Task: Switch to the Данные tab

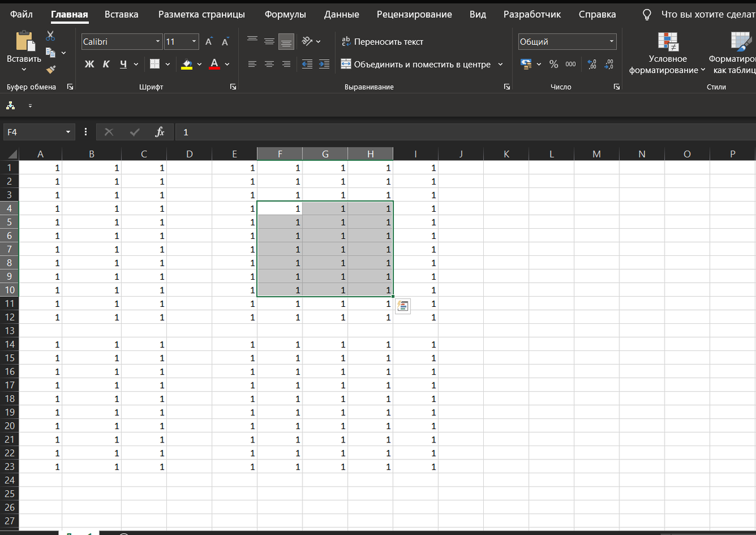Action: point(341,14)
